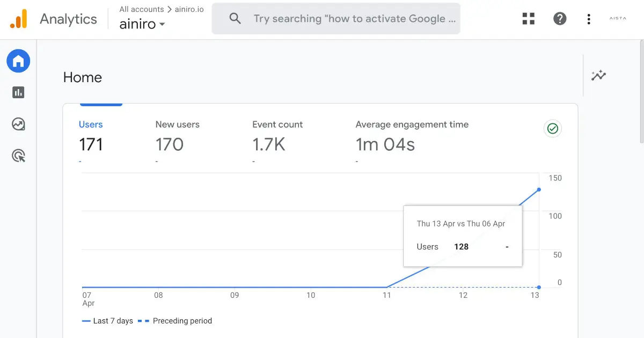644x338 pixels.
Task: Click the All accounts breadcrumb link
Action: coord(141,9)
